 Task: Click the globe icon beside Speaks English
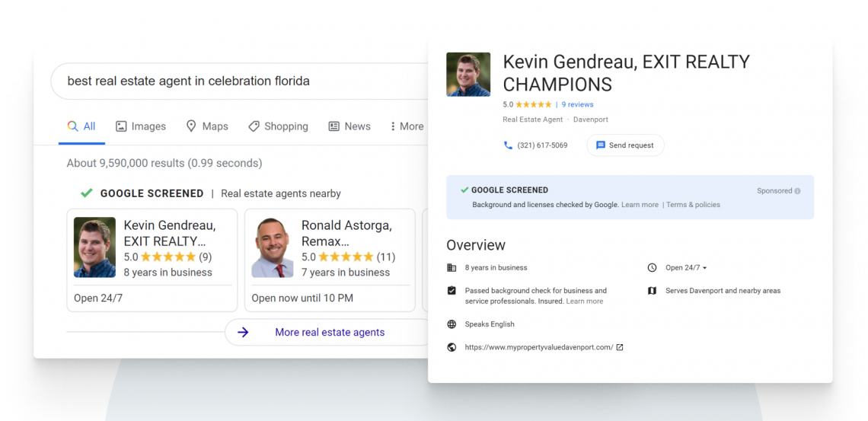452,324
